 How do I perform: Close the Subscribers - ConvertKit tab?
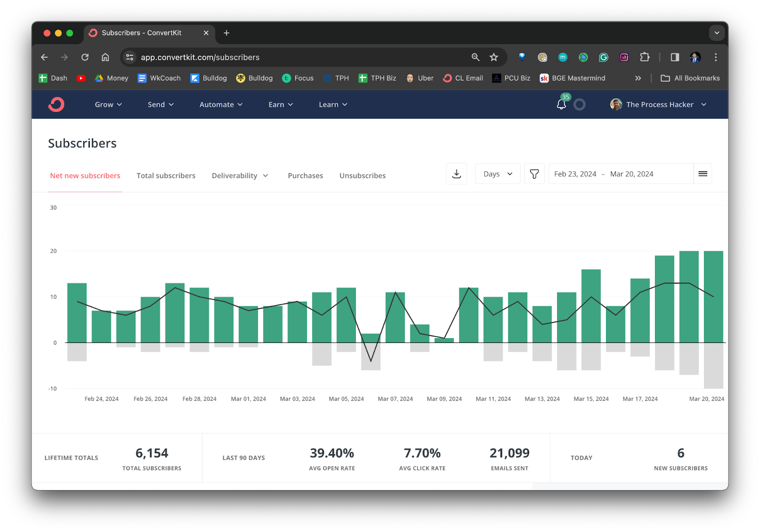click(x=206, y=33)
